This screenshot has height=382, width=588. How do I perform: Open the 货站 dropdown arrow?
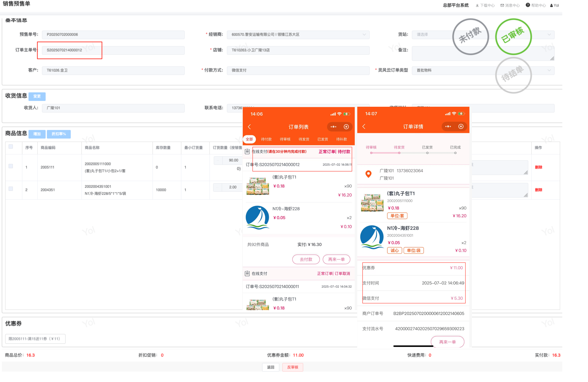pos(549,35)
